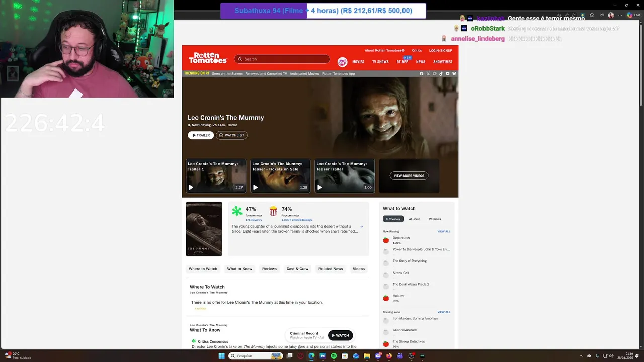Click the Rotten Tomatoes logo

coord(208,58)
